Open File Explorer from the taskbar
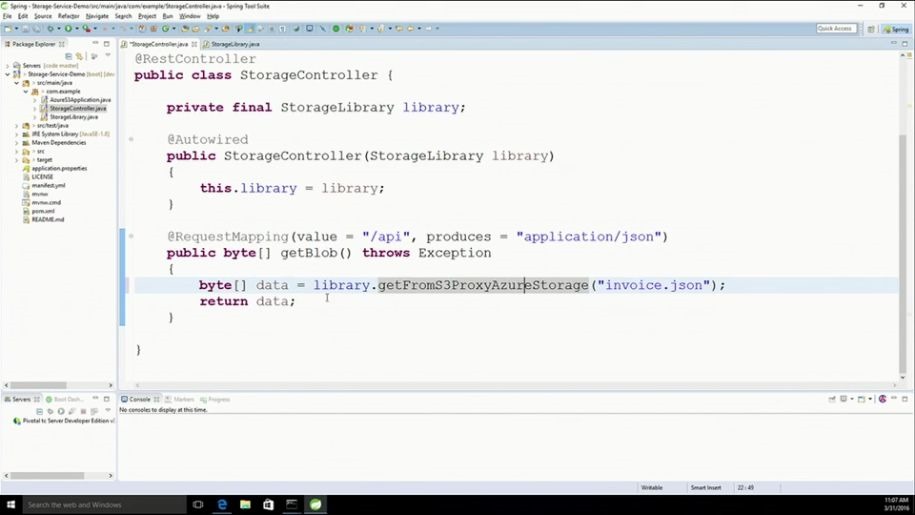915x515 pixels. (245, 505)
